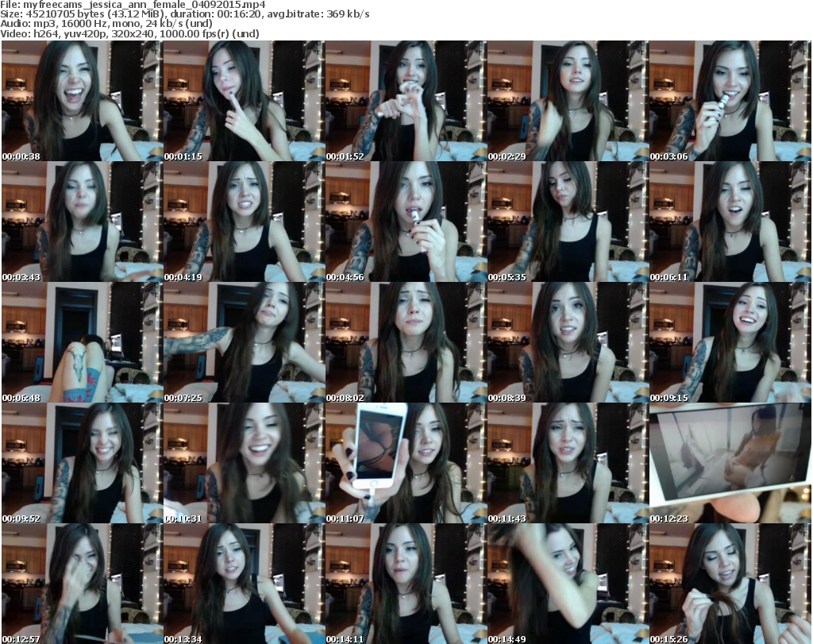Select the tattooed knees frame at 00:06:48

[82, 342]
